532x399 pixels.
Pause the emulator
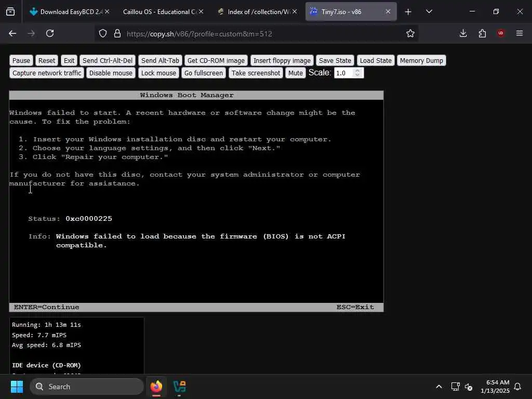coord(21,60)
